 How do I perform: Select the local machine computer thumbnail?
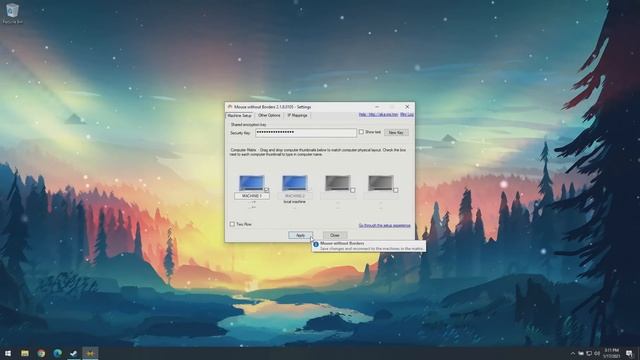(295, 183)
